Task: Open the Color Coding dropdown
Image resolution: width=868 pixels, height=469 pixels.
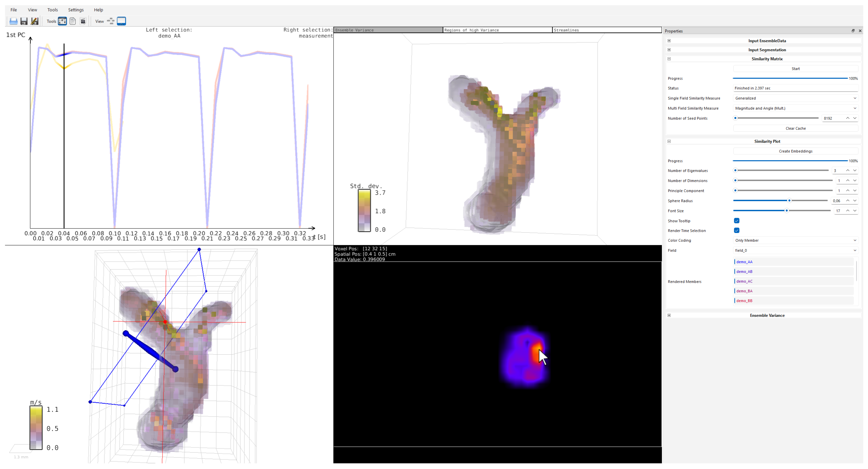Action: pos(796,240)
